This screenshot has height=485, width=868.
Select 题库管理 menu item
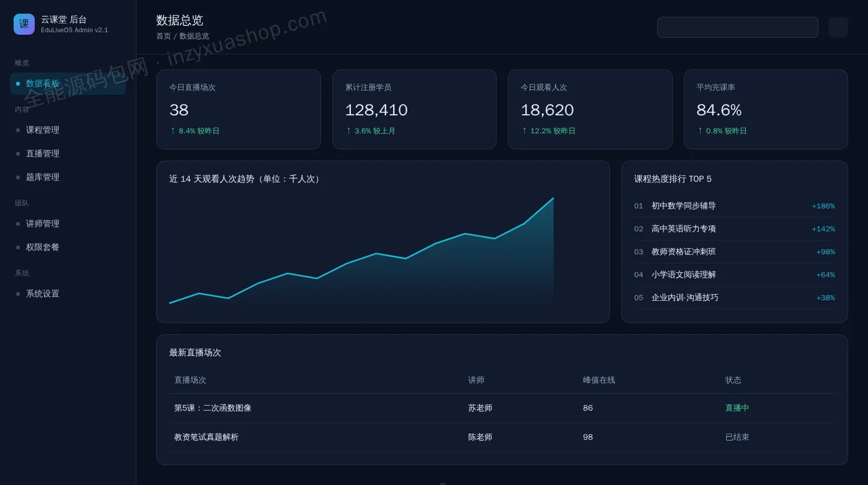[x=68, y=177]
